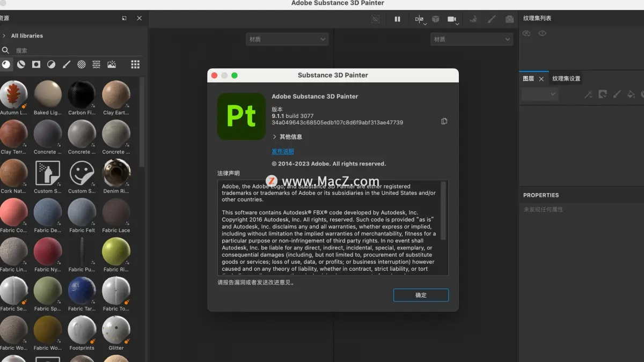This screenshot has height=362, width=644.
Task: Expand the 其他信息 disclosure triangle
Action: (x=274, y=136)
